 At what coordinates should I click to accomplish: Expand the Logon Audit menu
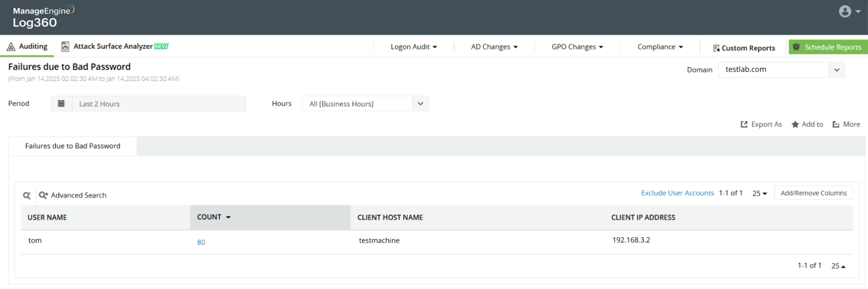click(413, 47)
